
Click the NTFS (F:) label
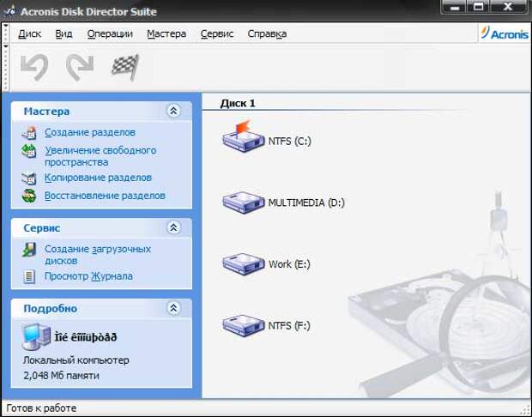[289, 326]
